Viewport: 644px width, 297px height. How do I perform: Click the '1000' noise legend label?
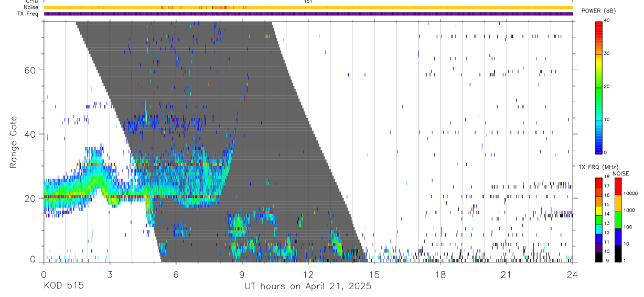[x=629, y=211]
